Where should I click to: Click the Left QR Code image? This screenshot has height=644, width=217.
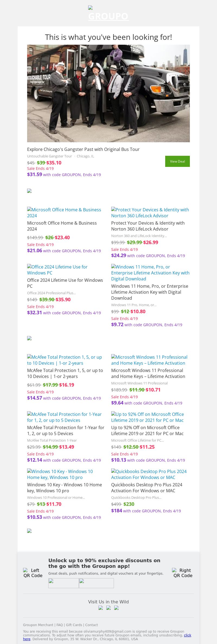coord(33,573)
